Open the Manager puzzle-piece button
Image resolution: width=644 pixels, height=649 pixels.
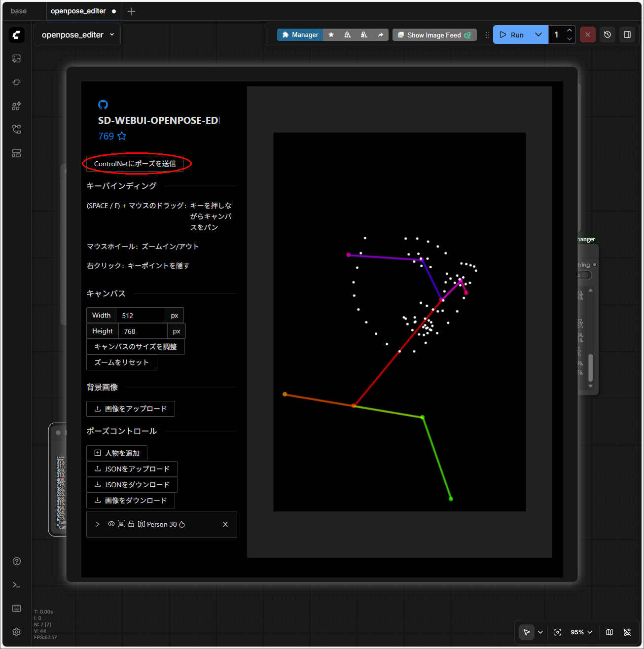point(300,35)
